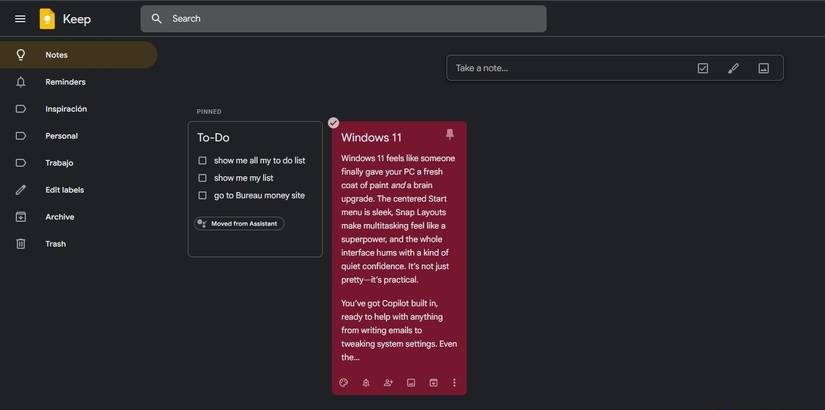Open the main hamburger menu
Screen dimensions: 825x410
click(x=20, y=19)
